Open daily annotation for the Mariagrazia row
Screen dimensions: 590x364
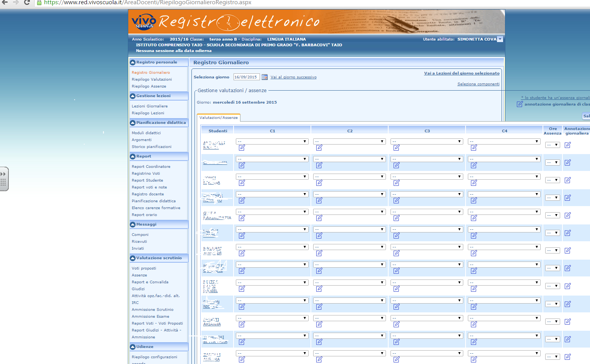click(x=568, y=215)
